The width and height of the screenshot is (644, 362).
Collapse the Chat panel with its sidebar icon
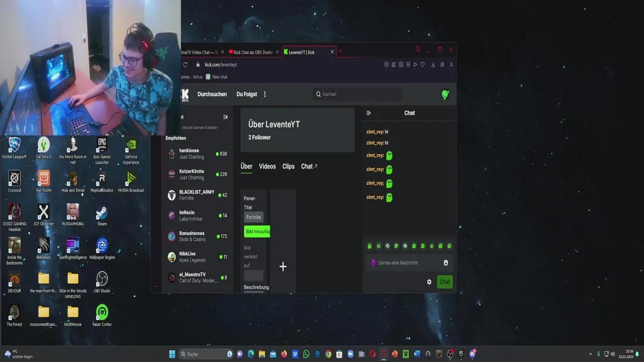click(x=369, y=113)
